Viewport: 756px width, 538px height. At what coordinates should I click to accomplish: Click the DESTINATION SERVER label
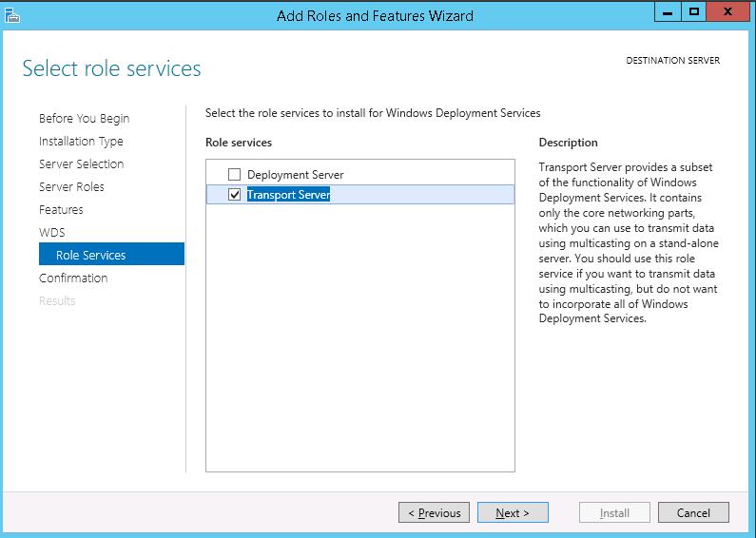tap(673, 61)
